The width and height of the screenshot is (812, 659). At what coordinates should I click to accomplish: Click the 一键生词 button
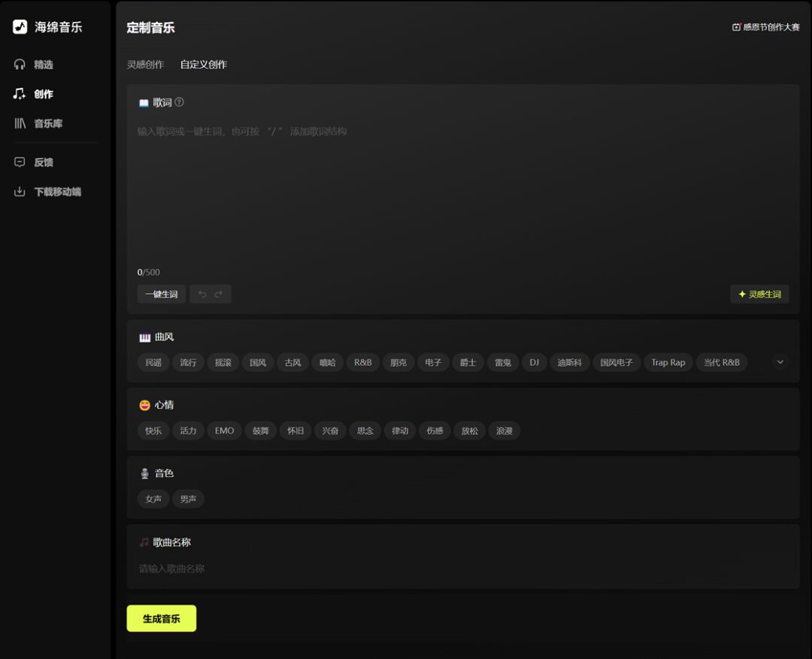[161, 294]
